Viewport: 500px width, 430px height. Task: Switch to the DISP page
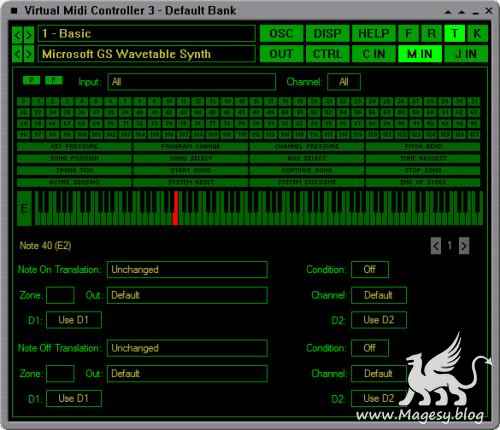tap(327, 34)
